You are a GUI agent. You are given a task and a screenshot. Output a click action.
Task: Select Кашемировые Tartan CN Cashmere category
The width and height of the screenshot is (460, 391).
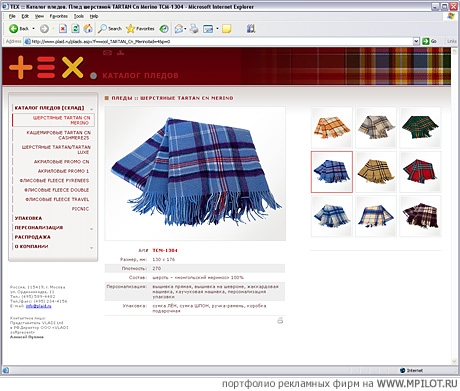click(59, 135)
